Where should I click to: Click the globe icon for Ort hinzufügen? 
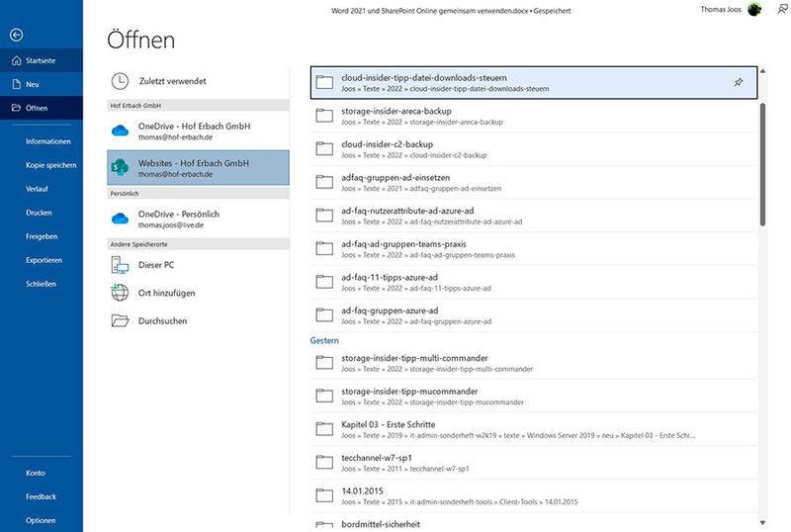[x=120, y=293]
